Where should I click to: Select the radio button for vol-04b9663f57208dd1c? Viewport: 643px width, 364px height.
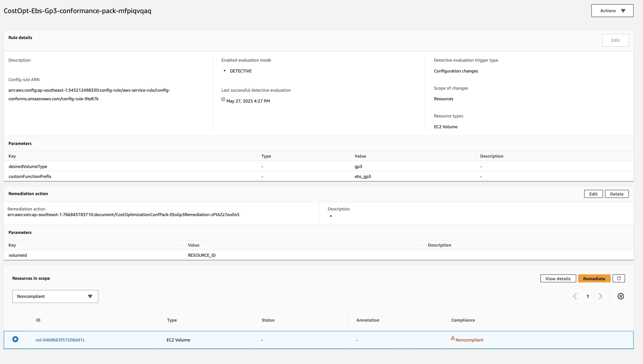point(16,340)
